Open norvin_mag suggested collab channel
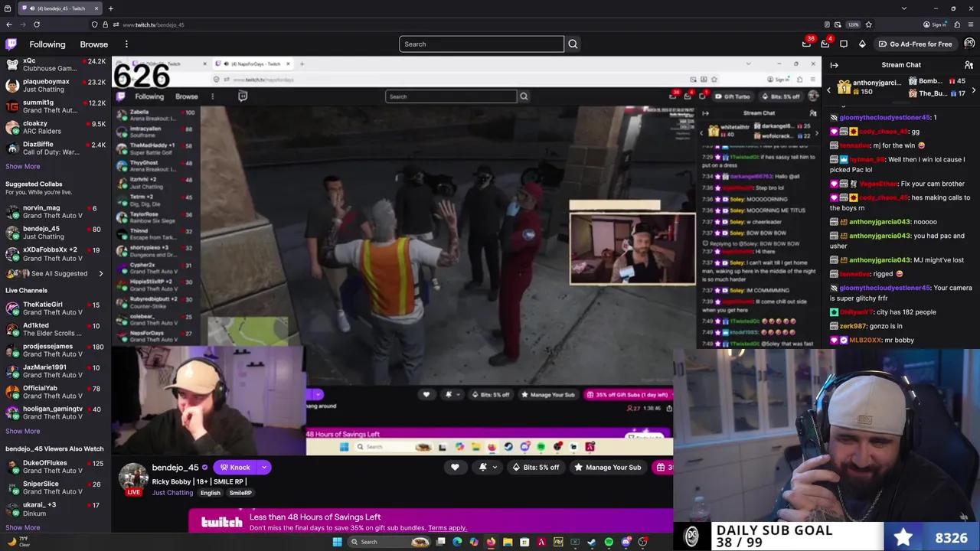 (55, 211)
